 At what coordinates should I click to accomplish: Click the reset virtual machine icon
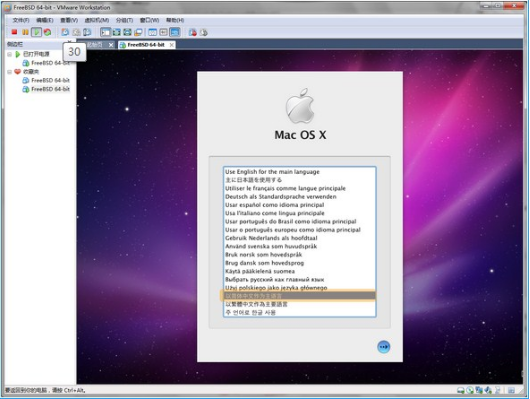pyautogui.click(x=48, y=32)
